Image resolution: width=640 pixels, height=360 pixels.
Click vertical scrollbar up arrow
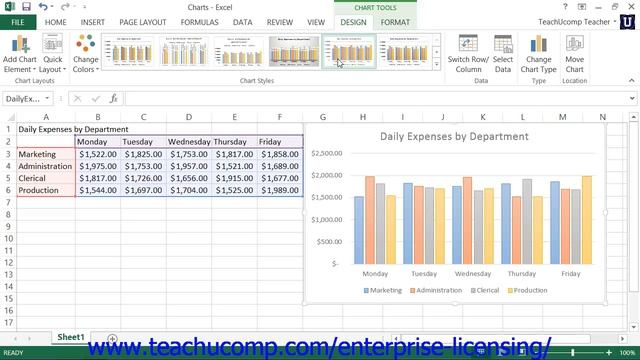tap(633, 117)
